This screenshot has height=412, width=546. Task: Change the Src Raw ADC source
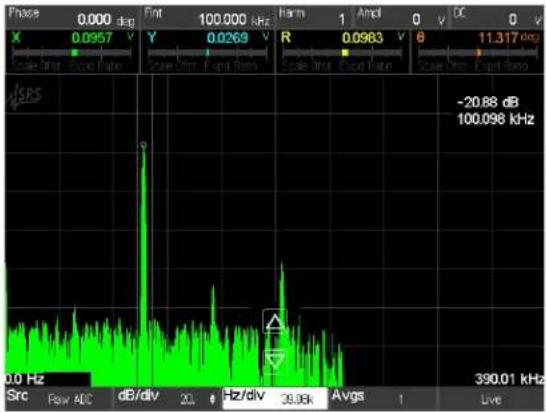click(58, 398)
